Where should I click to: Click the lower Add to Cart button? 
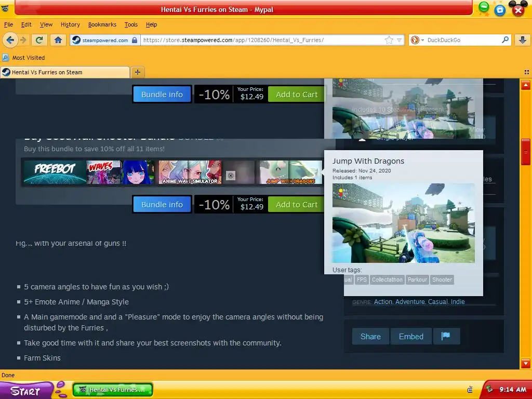coord(296,205)
